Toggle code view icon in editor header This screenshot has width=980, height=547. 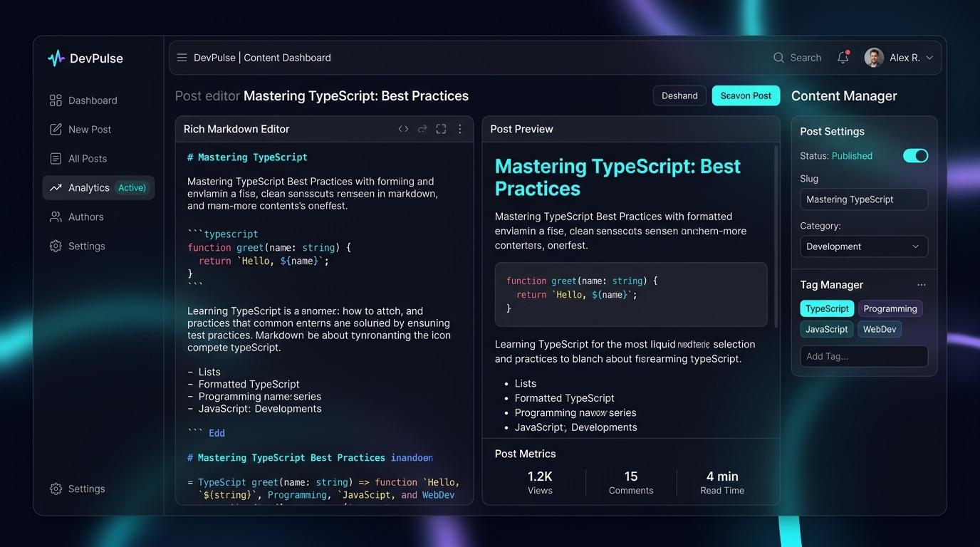403,129
